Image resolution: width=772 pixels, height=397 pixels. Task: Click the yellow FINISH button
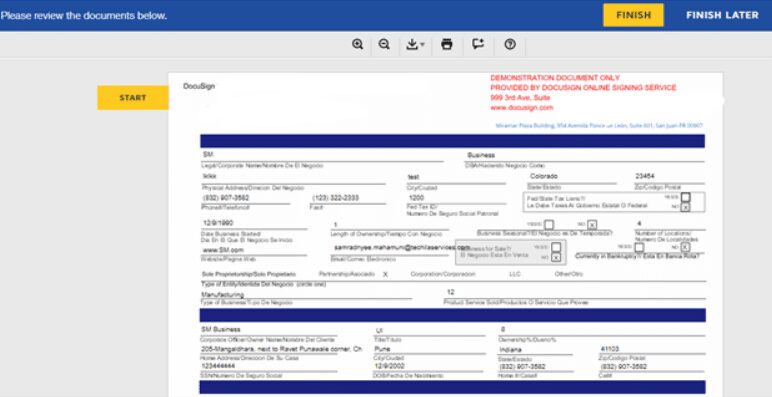(x=633, y=15)
